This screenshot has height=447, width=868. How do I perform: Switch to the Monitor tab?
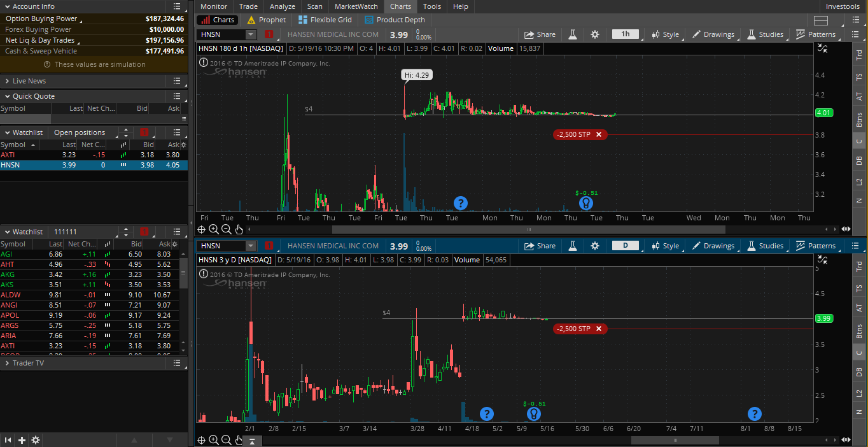tap(214, 6)
